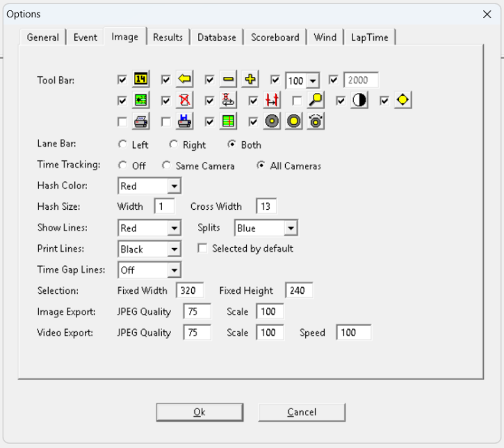Click the floppy disk save icon
The height and width of the screenshot is (448, 504).
(184, 122)
